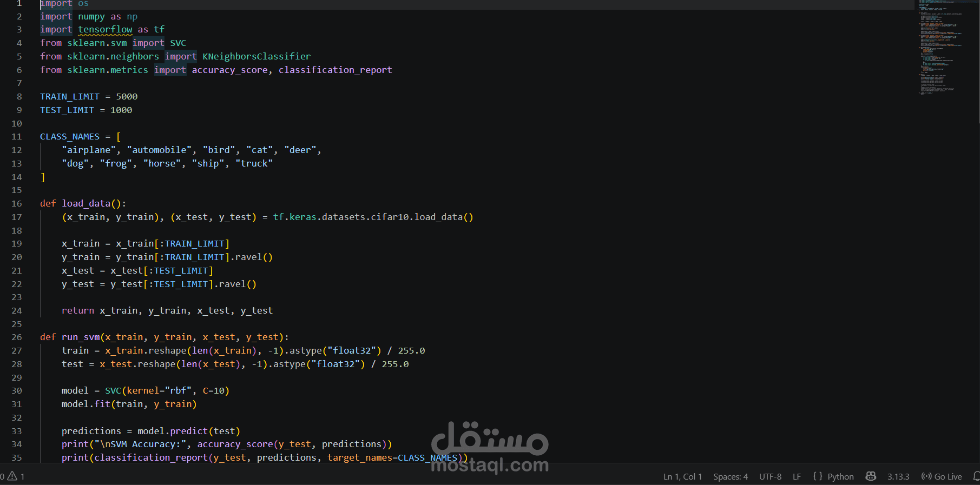Open Go to Line via Ln 1, Col 1
The height and width of the screenshot is (485, 980).
[x=682, y=476]
